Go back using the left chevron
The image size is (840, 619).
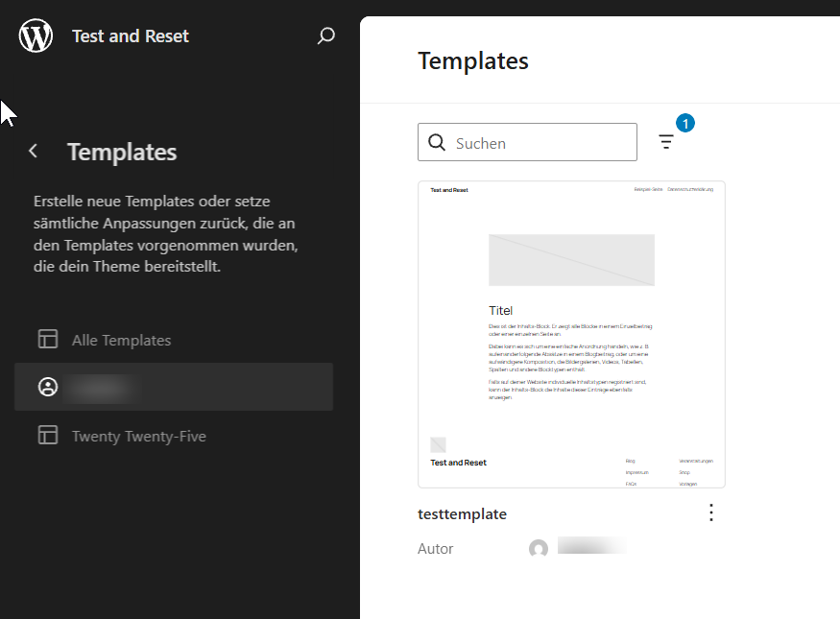(x=34, y=152)
